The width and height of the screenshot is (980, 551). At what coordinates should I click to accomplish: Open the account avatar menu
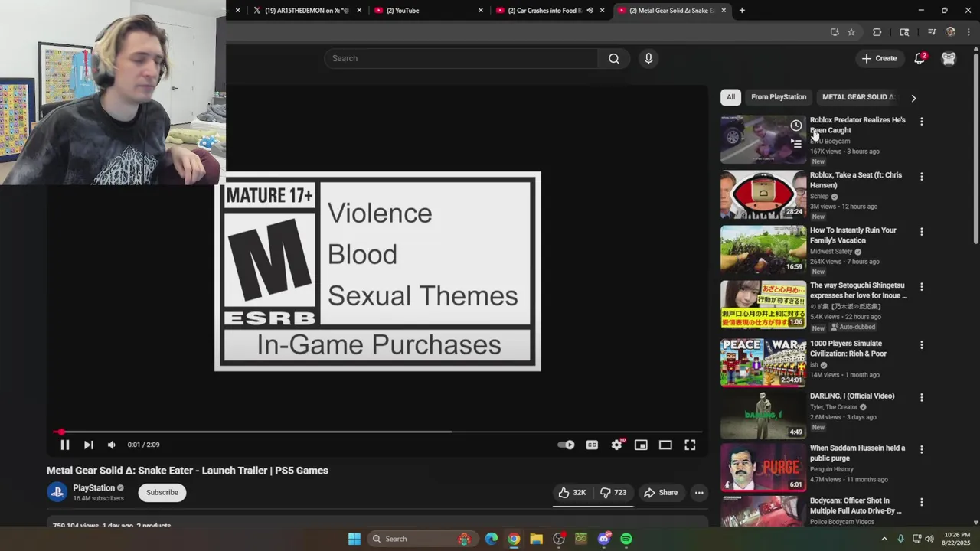click(x=949, y=58)
